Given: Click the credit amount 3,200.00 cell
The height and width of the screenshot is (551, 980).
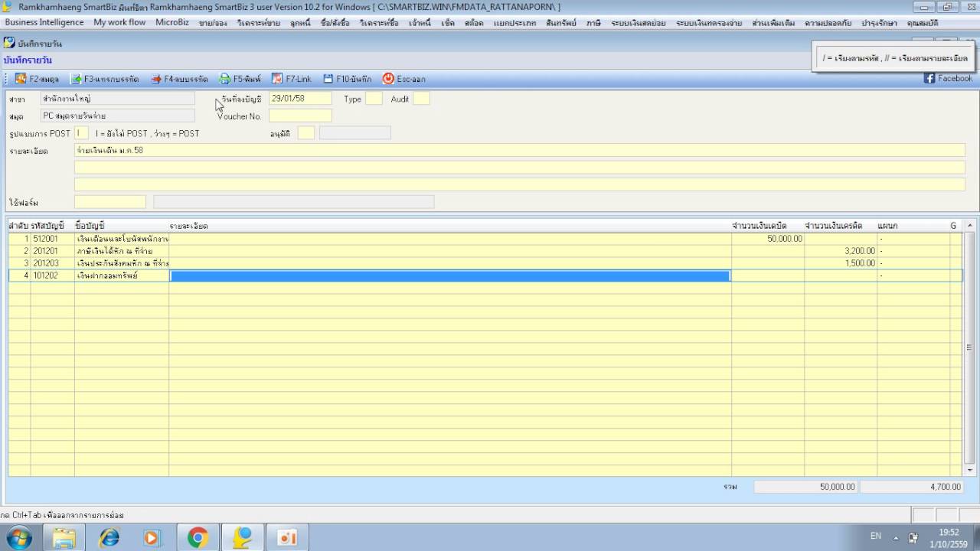Looking at the screenshot, I should [x=841, y=251].
